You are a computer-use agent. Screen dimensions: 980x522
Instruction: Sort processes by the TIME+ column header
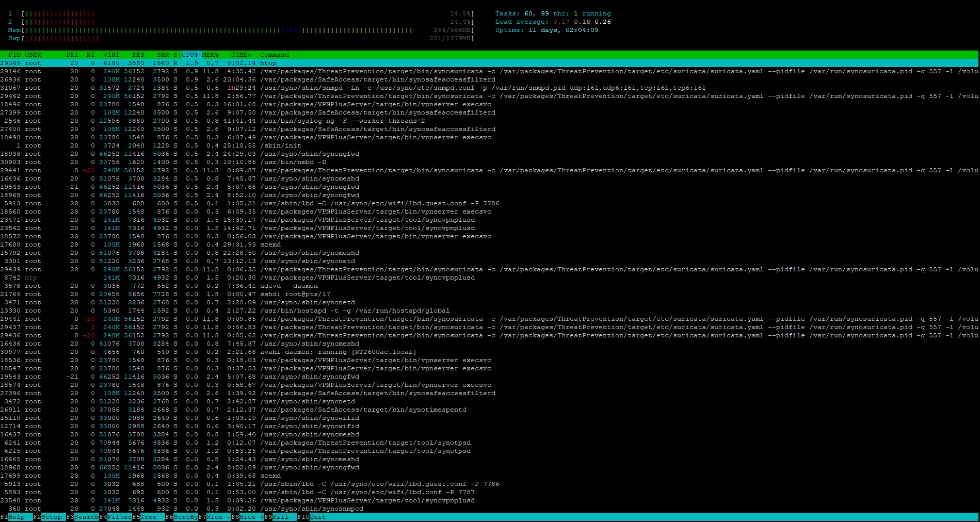[242, 55]
